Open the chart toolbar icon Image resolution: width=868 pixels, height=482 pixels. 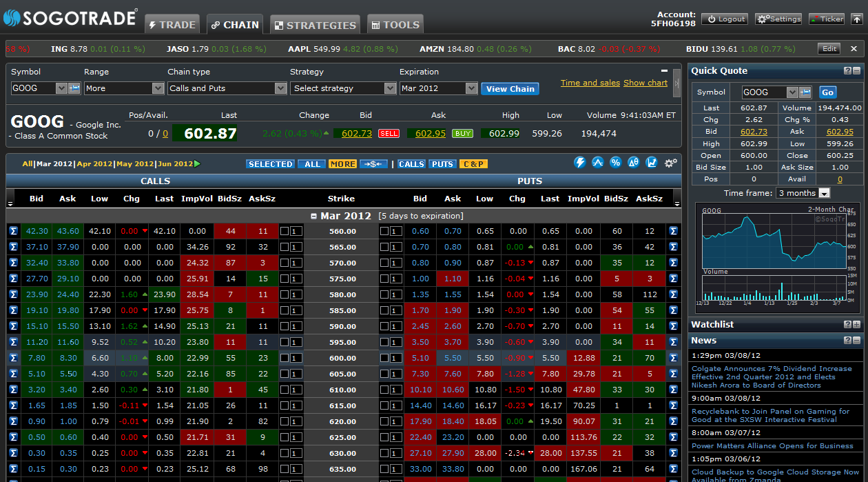pos(652,163)
